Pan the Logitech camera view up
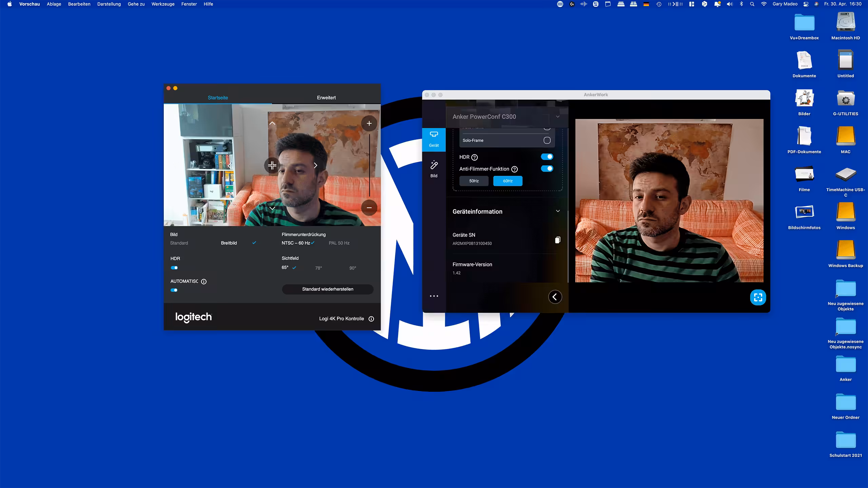The height and width of the screenshot is (488, 868). click(272, 123)
